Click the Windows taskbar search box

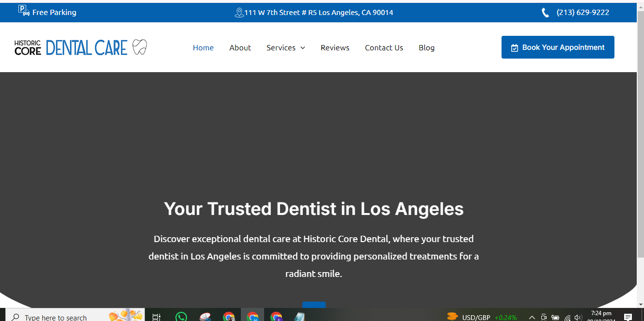tap(56, 317)
